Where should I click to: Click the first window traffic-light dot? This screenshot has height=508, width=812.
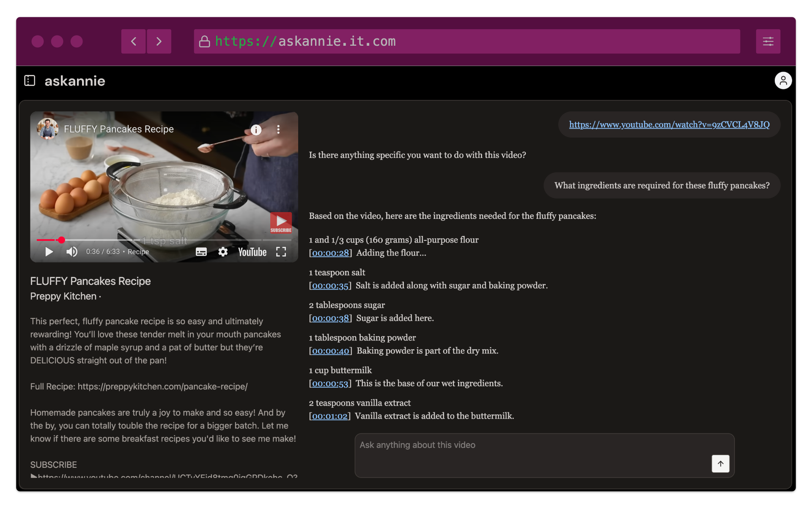tap(38, 41)
